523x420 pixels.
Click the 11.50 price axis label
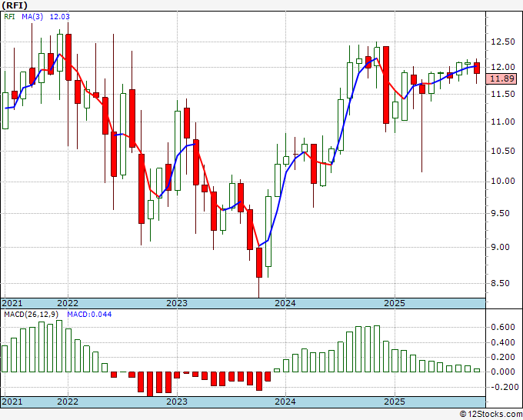(x=503, y=94)
